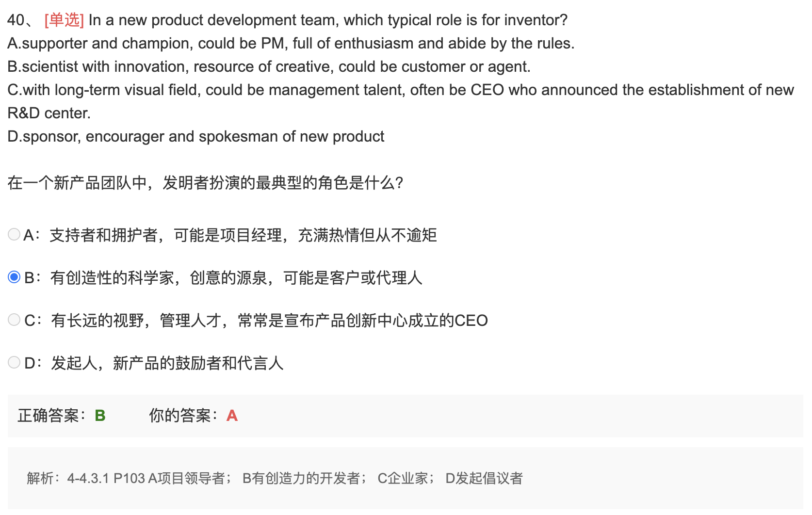
Task: Click English line C.with long-term visual field
Action: pyautogui.click(x=401, y=101)
